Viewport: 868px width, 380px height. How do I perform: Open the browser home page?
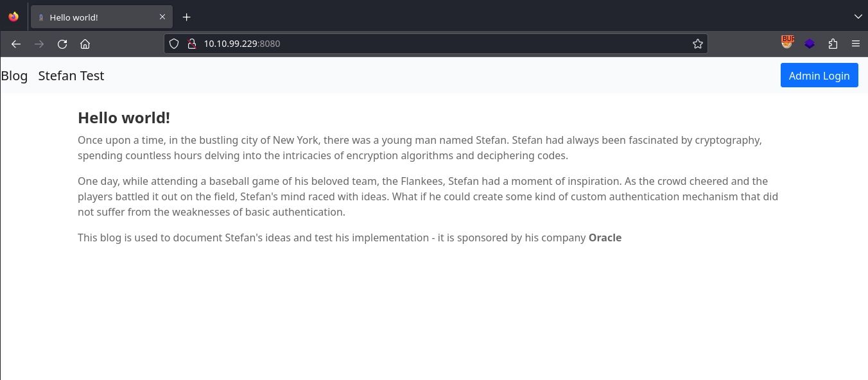click(85, 44)
